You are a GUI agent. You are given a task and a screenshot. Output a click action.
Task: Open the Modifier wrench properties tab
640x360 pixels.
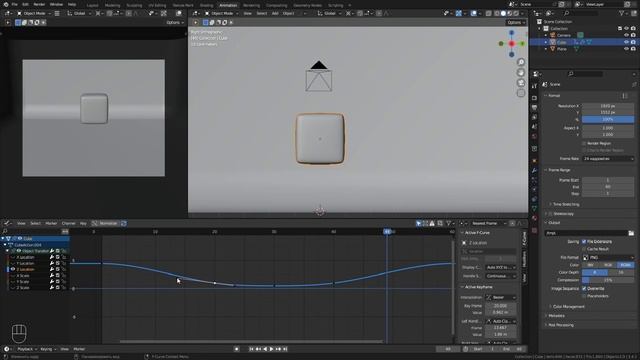click(x=534, y=170)
